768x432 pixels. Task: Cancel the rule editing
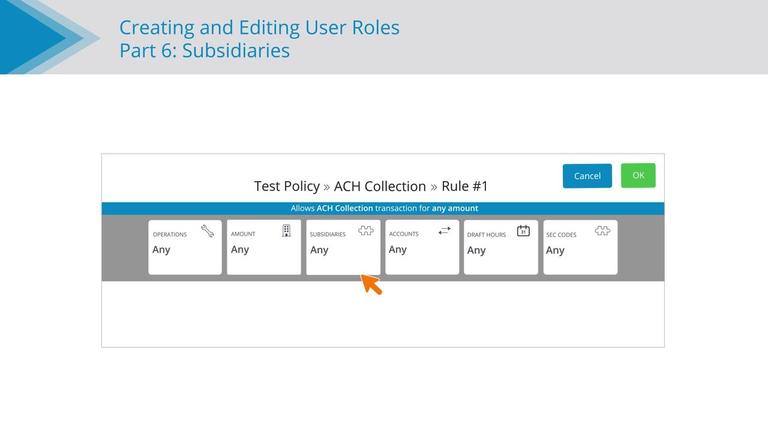point(587,176)
